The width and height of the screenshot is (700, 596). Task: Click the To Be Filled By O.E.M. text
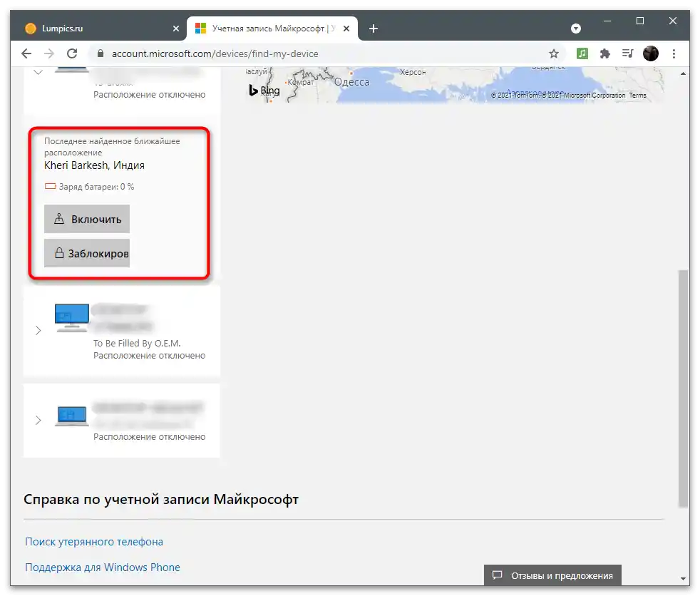(x=137, y=344)
